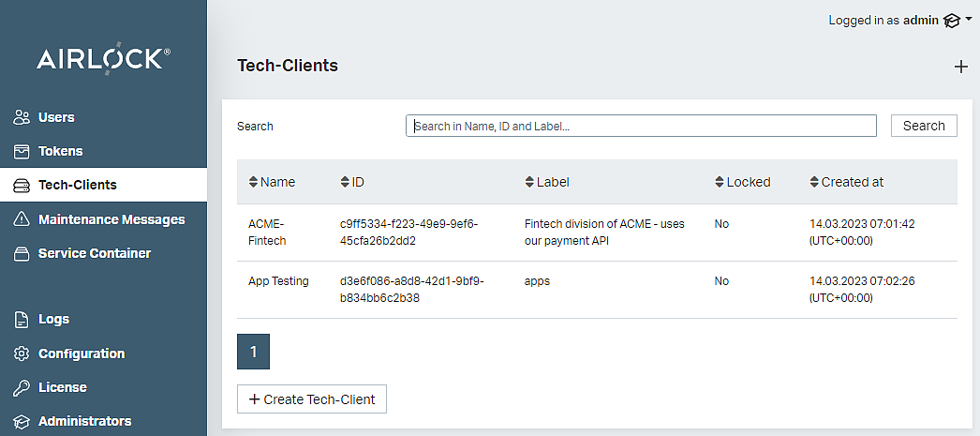Click the Users icon in sidebar

click(22, 117)
